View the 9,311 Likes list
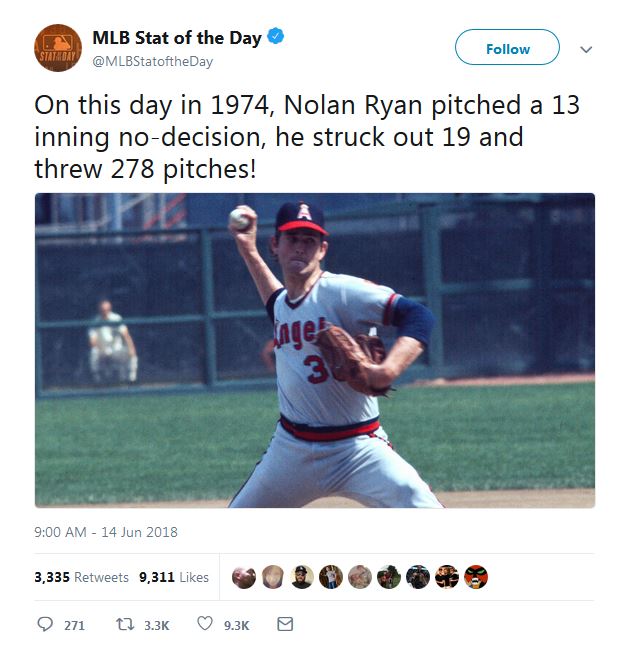 (174, 577)
